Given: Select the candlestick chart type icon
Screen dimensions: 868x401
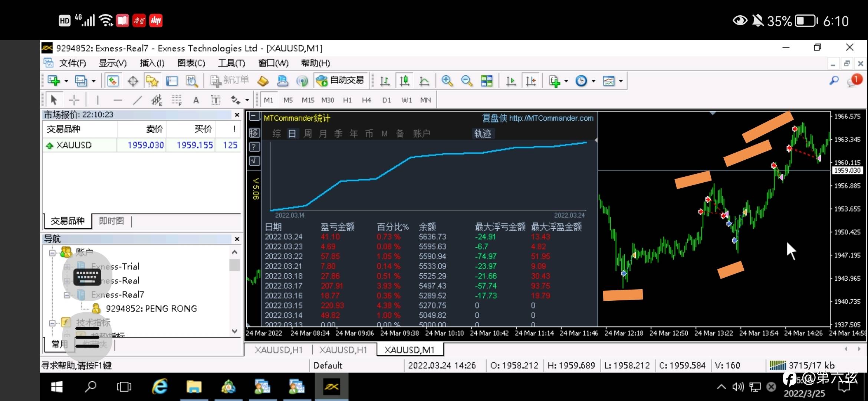Looking at the screenshot, I should (x=404, y=81).
